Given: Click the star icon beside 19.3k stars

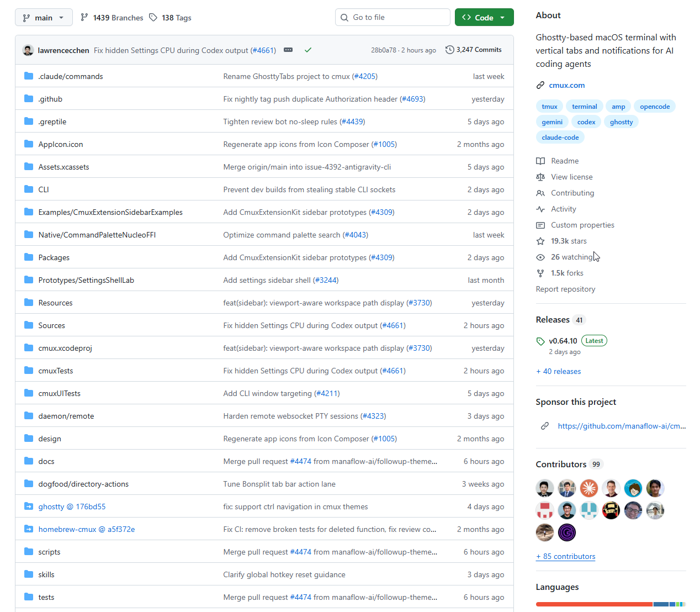Looking at the screenshot, I should [540, 241].
